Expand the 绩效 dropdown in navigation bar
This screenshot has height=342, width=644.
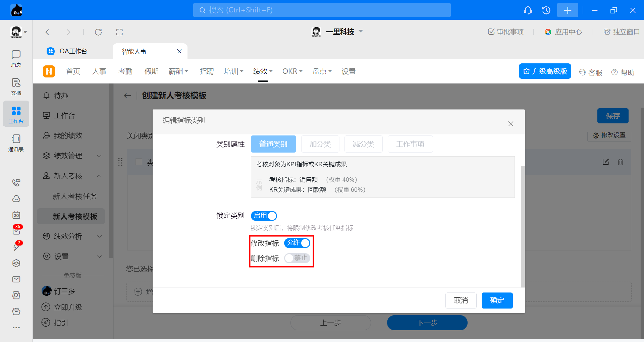point(263,71)
